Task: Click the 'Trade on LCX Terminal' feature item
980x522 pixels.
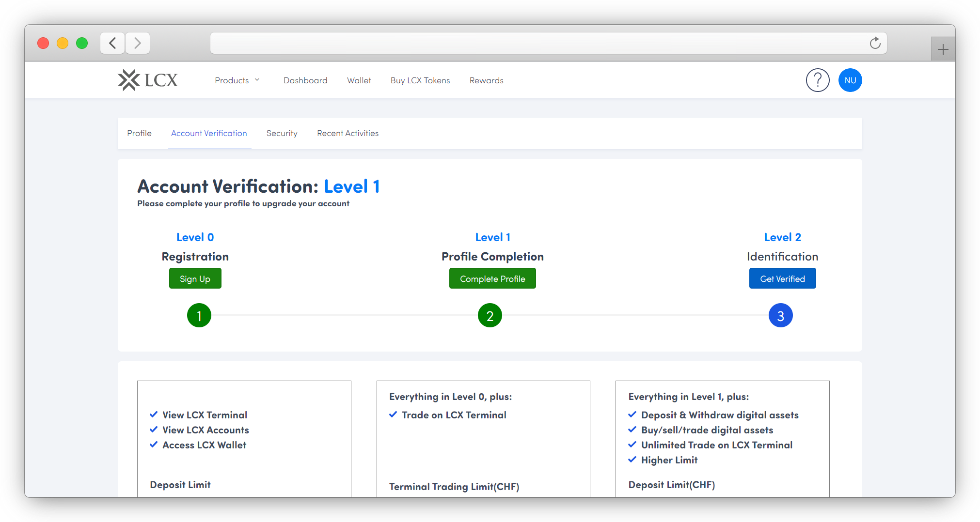Action: coord(448,415)
